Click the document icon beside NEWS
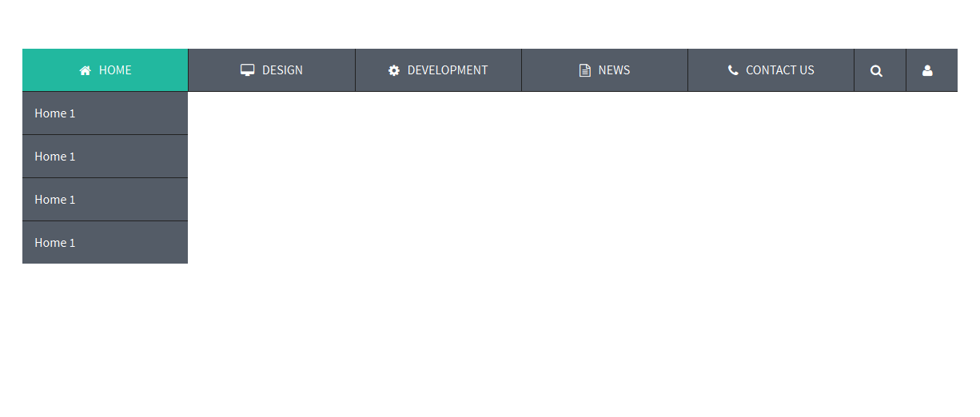980x417 pixels. [585, 70]
